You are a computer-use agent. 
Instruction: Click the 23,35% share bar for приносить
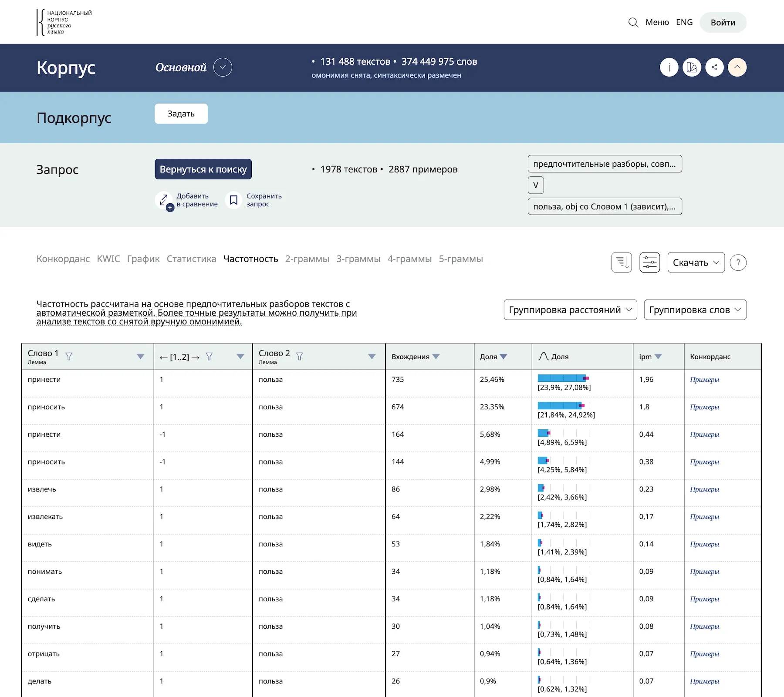(561, 406)
